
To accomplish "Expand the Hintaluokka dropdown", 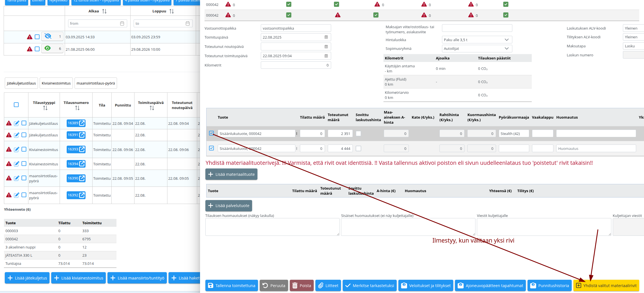I will pyautogui.click(x=506, y=40).
